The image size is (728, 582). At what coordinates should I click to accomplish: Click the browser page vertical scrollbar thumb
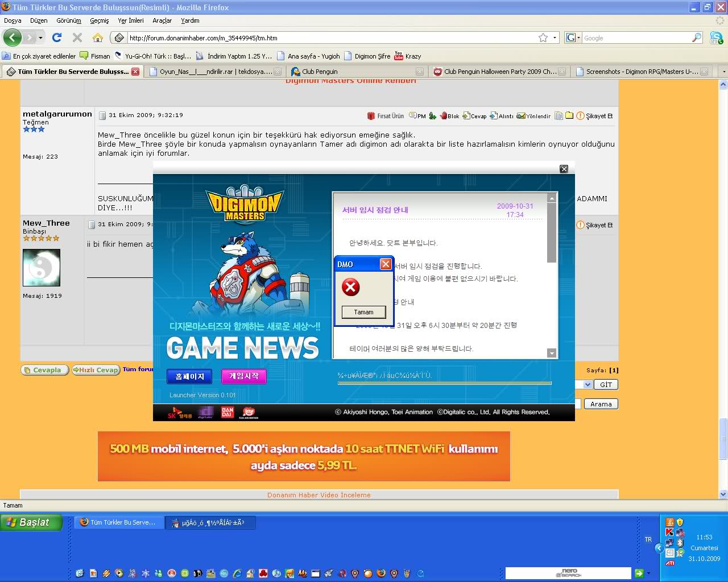(x=723, y=438)
